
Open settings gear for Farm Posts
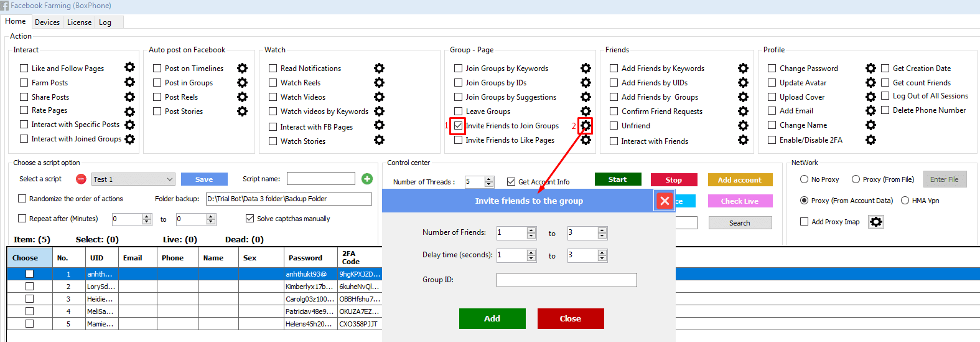click(x=129, y=82)
